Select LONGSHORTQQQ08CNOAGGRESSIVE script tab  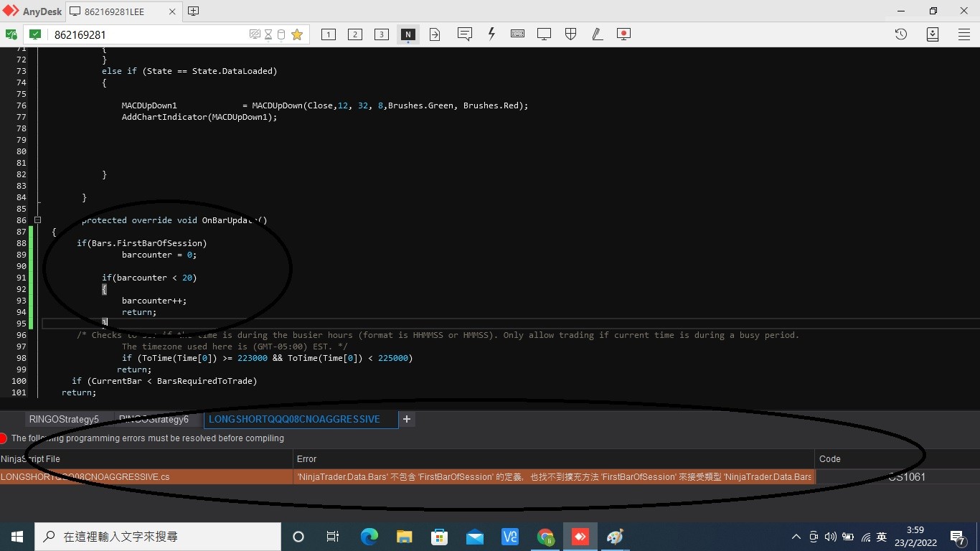(301, 419)
